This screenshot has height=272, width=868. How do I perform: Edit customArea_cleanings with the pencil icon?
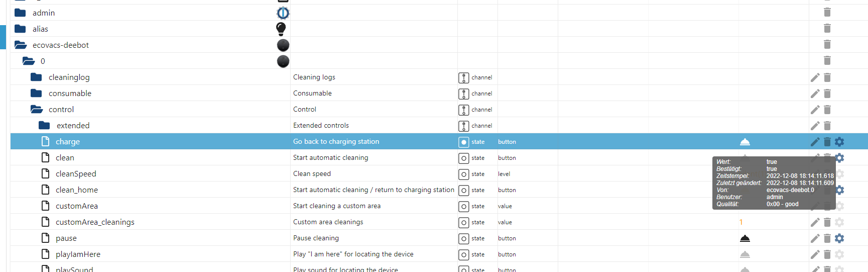pos(815,222)
